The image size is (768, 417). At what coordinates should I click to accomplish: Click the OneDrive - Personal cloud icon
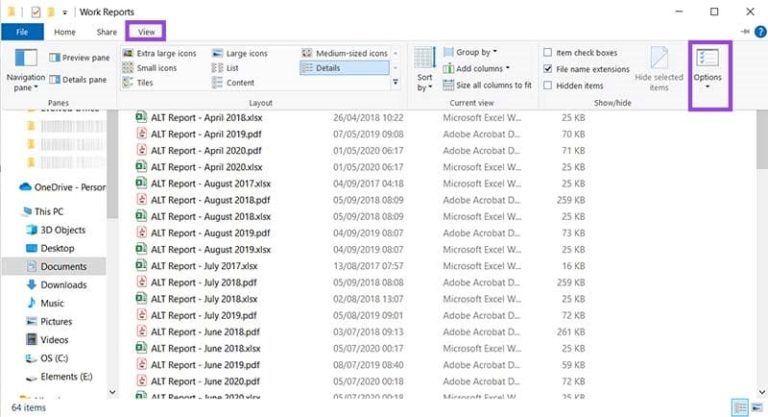tap(25, 187)
